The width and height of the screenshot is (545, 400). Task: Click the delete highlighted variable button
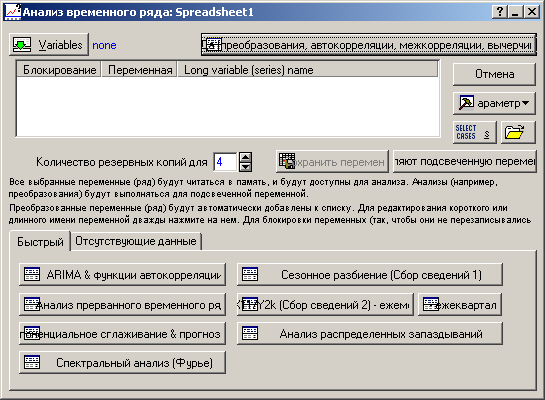click(465, 161)
